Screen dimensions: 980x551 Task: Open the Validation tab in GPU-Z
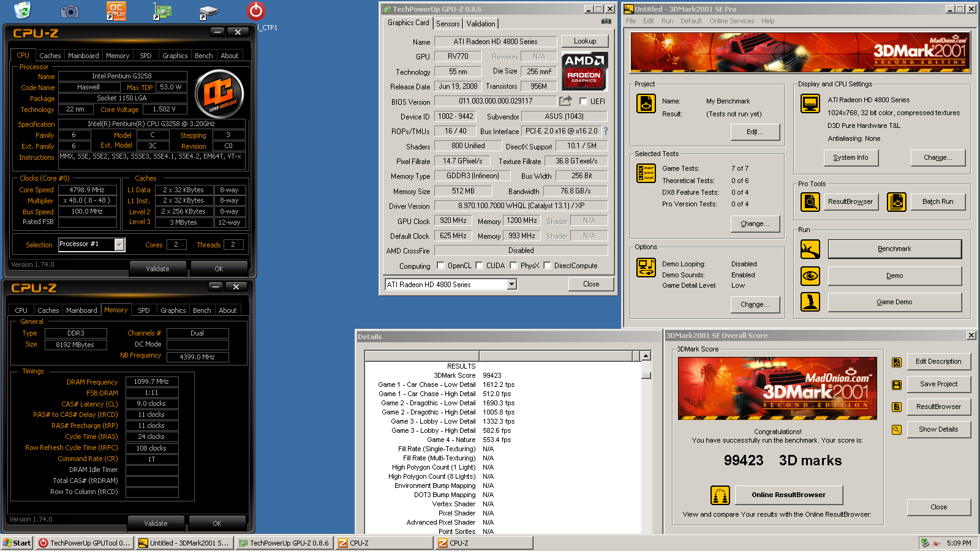tap(481, 24)
